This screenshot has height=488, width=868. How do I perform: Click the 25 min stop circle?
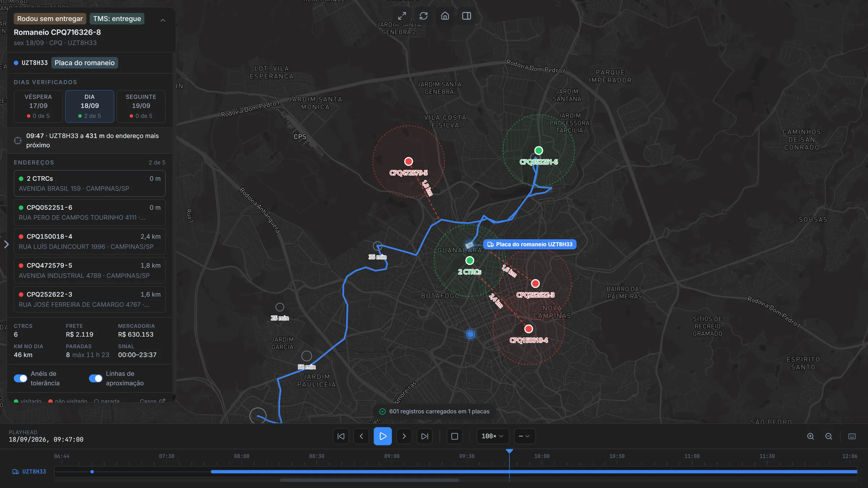(x=280, y=307)
